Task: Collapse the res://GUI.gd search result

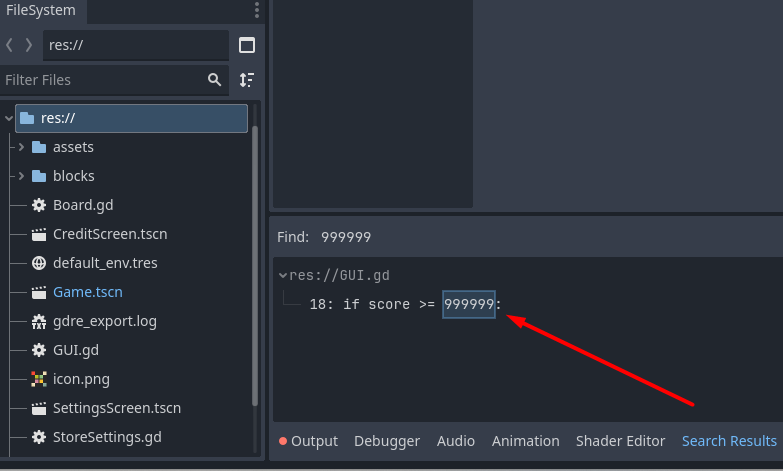Action: tap(283, 275)
